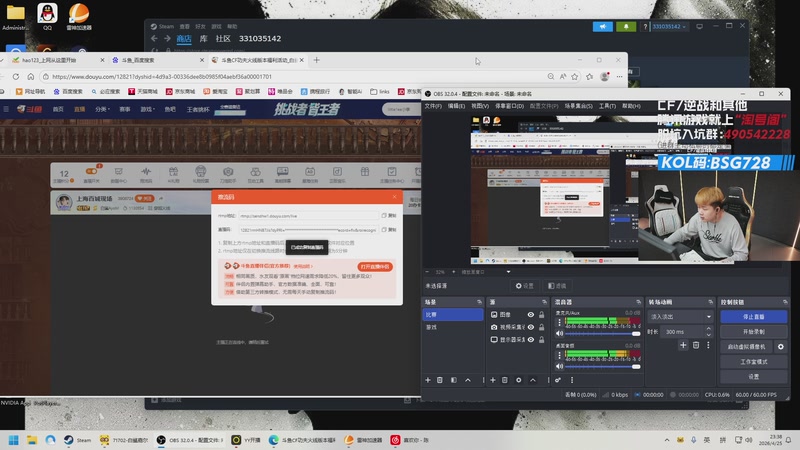This screenshot has width=800, height=450.
Task: Delete selected source using trash icon
Action: [505, 380]
